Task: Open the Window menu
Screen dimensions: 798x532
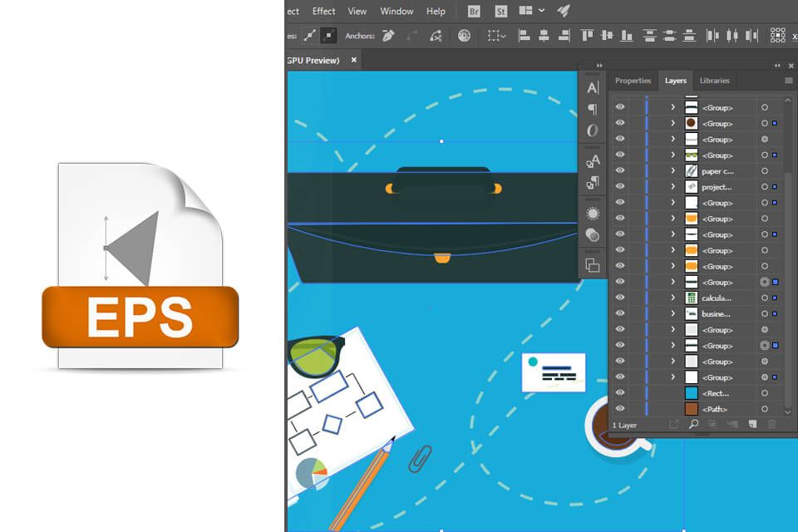Action: coord(397,11)
